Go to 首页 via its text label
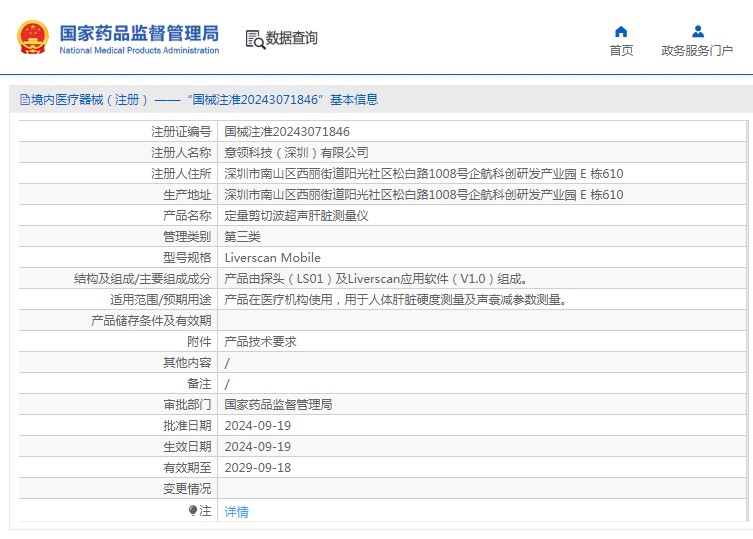The image size is (753, 539). tap(621, 51)
